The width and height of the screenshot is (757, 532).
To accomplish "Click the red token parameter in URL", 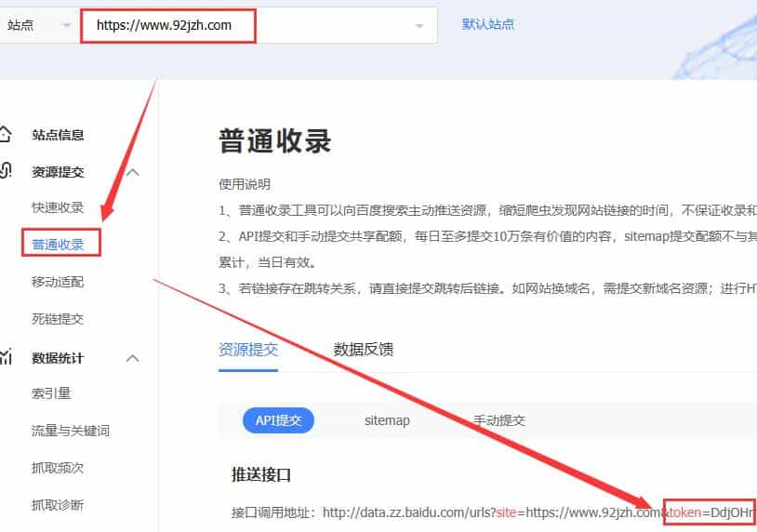I will (684, 512).
